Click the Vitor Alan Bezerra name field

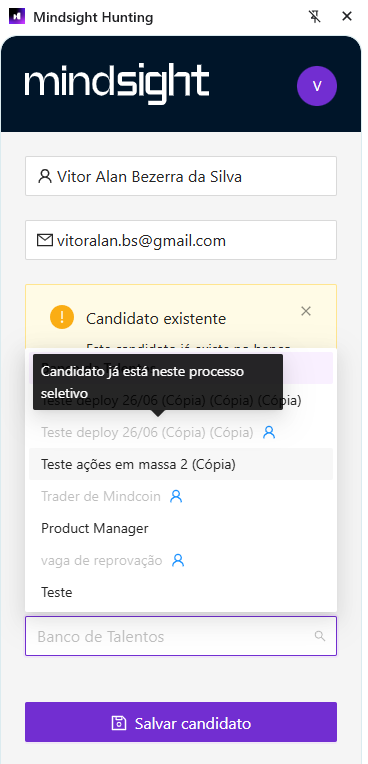pyautogui.click(x=181, y=176)
